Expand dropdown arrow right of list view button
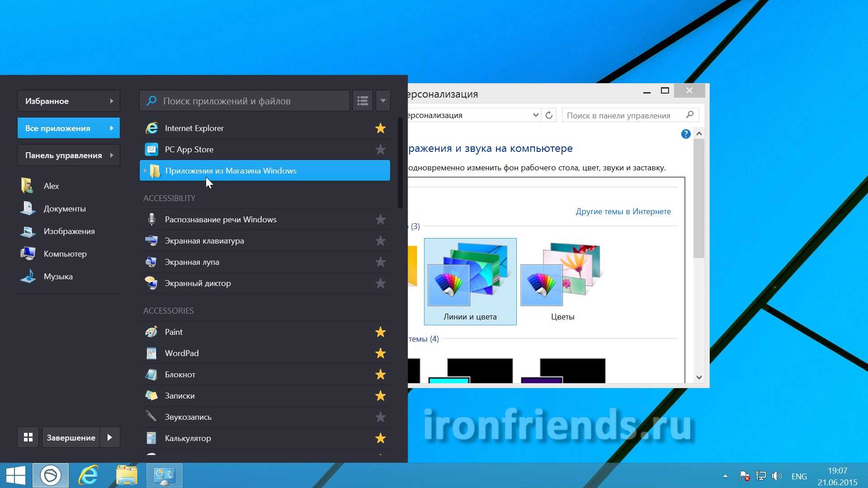The height and width of the screenshot is (488, 868). pos(383,101)
